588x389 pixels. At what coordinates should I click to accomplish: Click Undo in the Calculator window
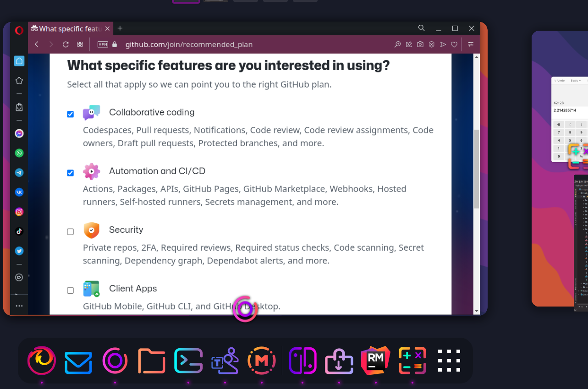[x=561, y=80]
